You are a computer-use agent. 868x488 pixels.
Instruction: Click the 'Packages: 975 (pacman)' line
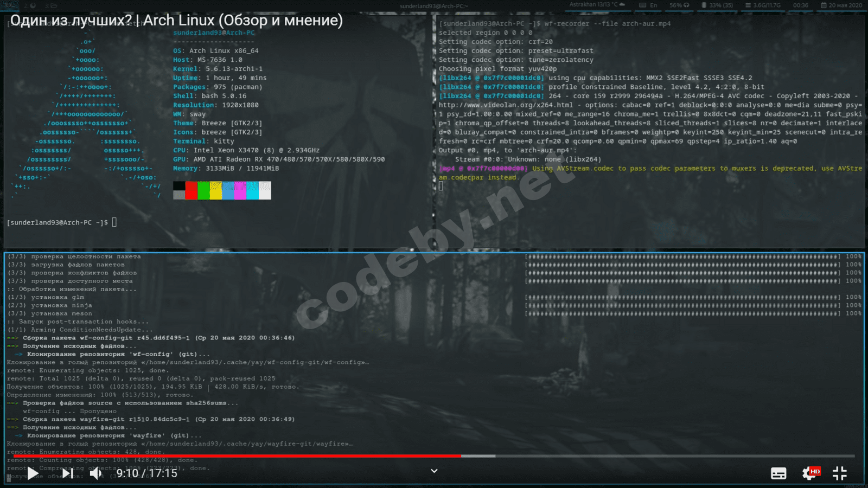coord(218,87)
